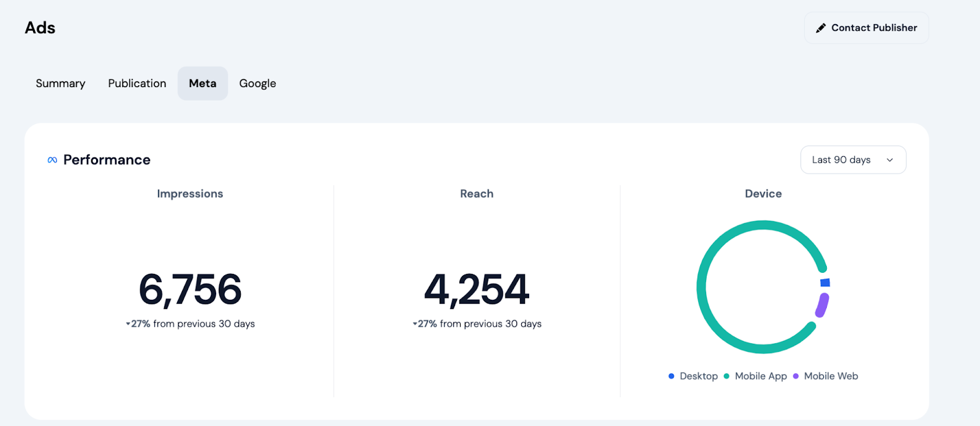The width and height of the screenshot is (980, 426).
Task: Click the Impressions label
Action: click(x=190, y=194)
